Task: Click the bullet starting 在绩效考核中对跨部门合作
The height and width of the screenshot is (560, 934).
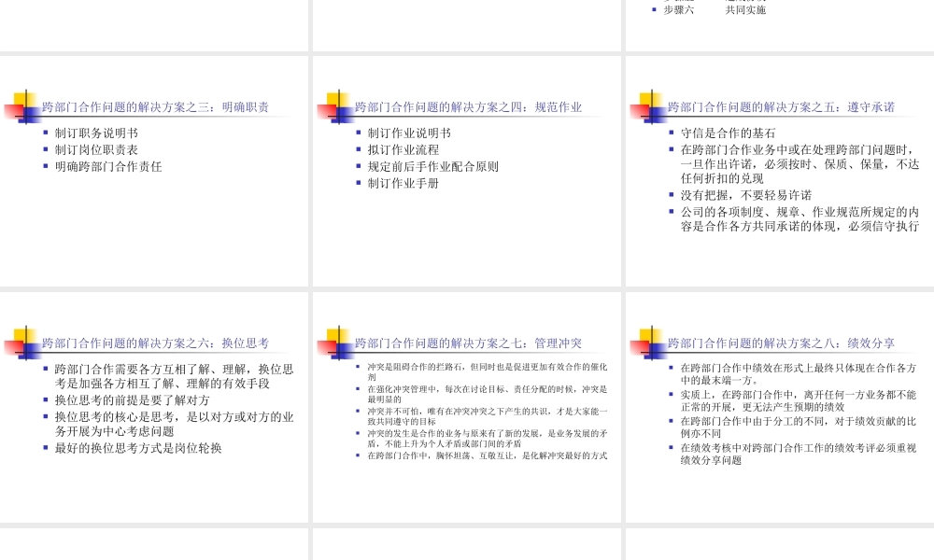Action: [799, 455]
